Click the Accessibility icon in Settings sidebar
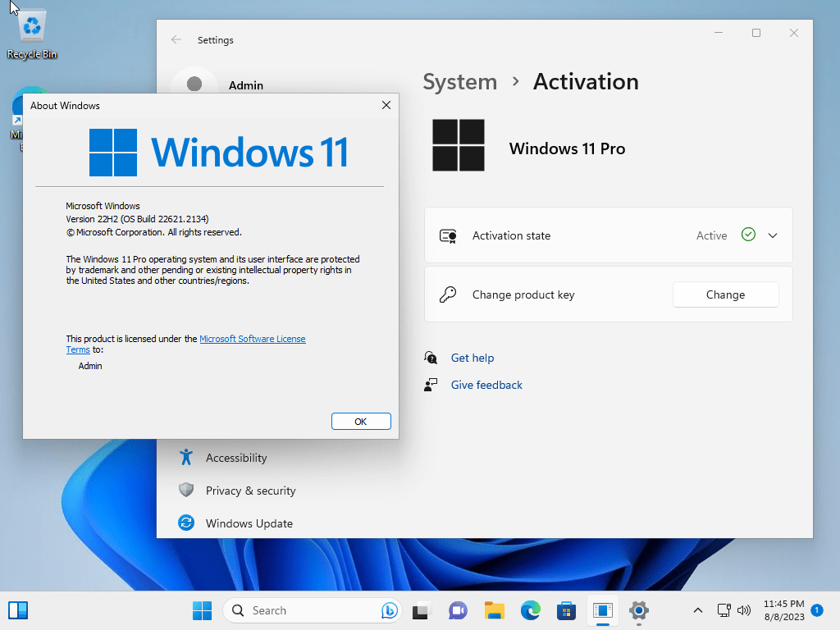840x630 pixels. (x=186, y=458)
